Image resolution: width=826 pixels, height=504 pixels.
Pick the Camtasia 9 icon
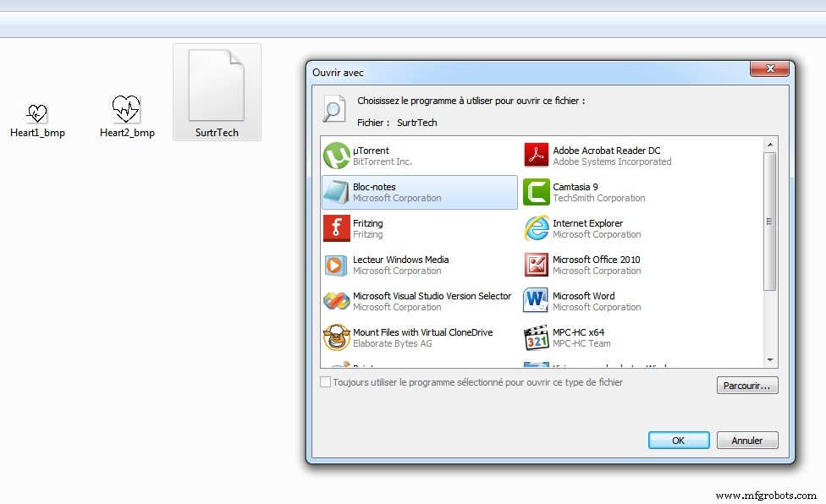tap(537, 193)
